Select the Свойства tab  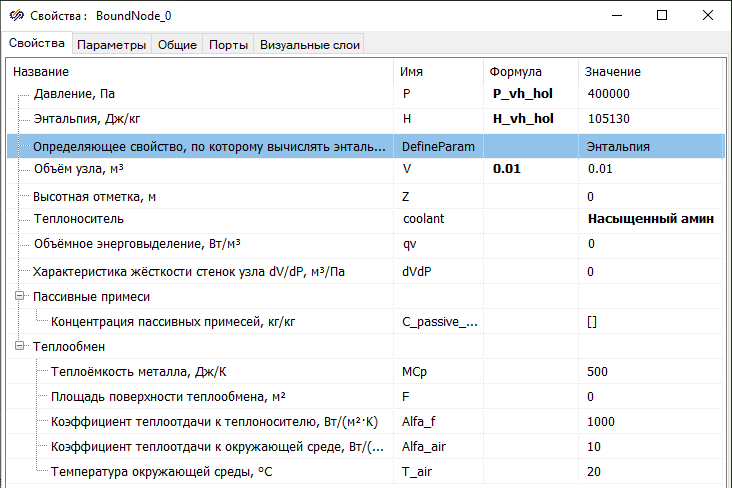37,44
